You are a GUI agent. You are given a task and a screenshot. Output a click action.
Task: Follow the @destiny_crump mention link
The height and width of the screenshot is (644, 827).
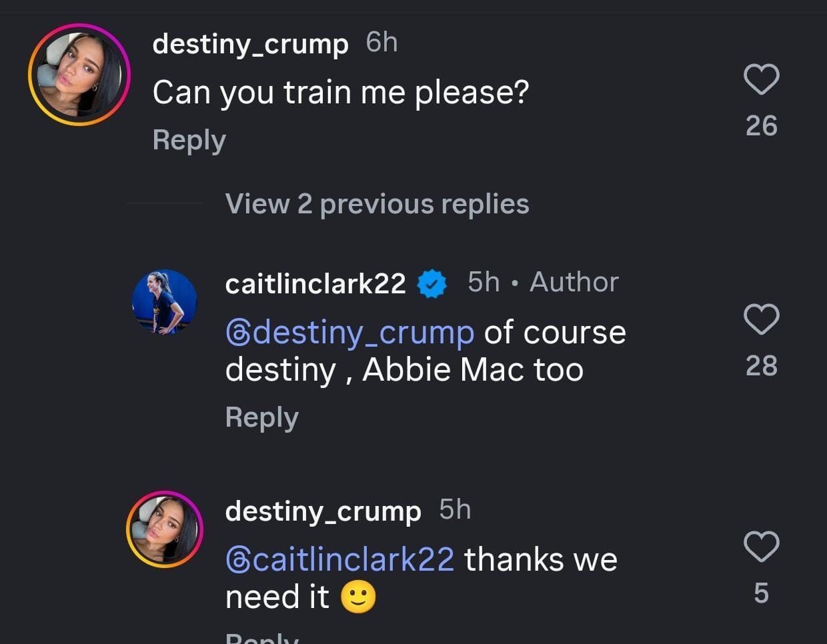point(350,333)
